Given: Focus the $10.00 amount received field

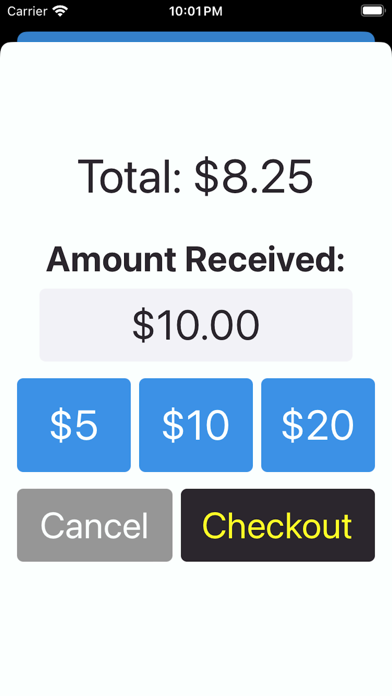Looking at the screenshot, I should (x=196, y=325).
